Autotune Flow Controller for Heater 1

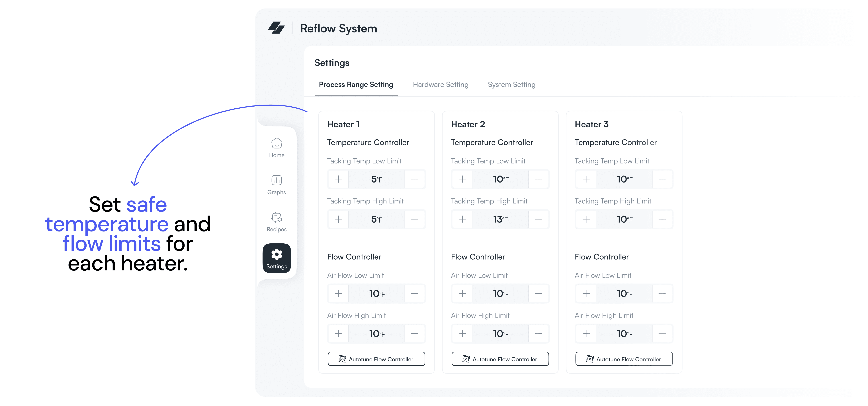[376, 359]
